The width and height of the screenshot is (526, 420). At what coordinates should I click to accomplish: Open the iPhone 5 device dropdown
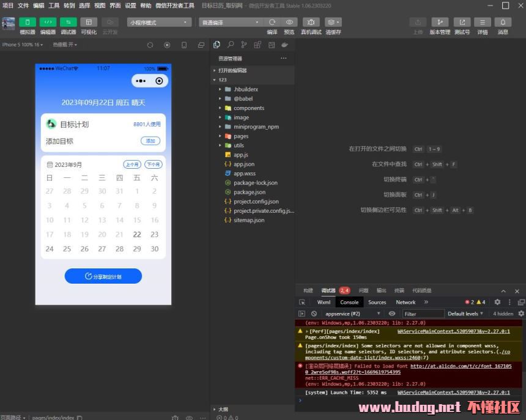23,45
